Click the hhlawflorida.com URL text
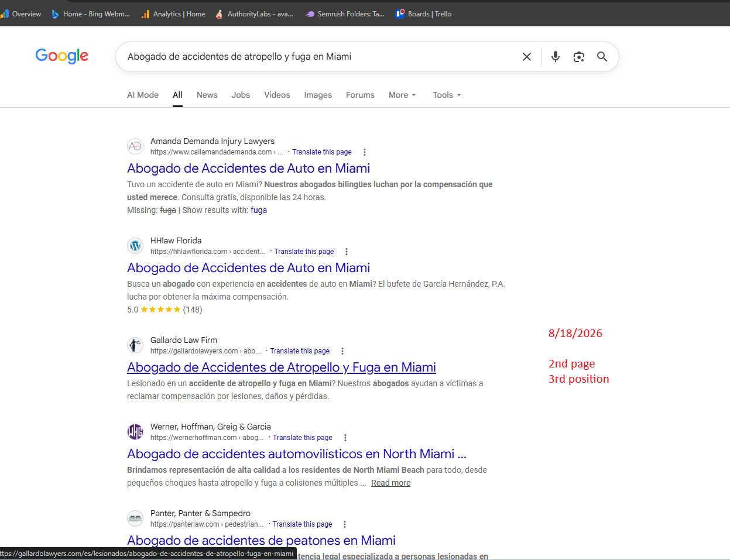 click(208, 252)
